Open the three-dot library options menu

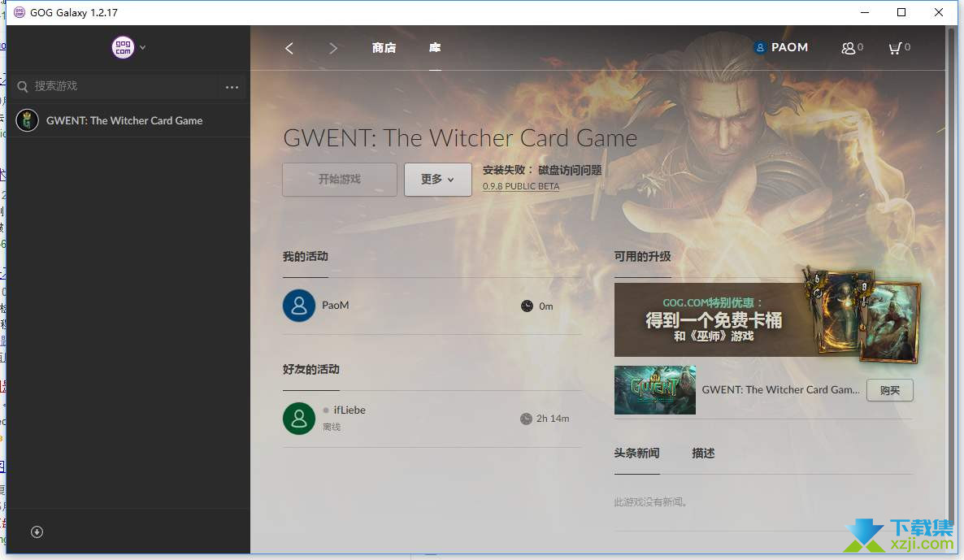(232, 87)
